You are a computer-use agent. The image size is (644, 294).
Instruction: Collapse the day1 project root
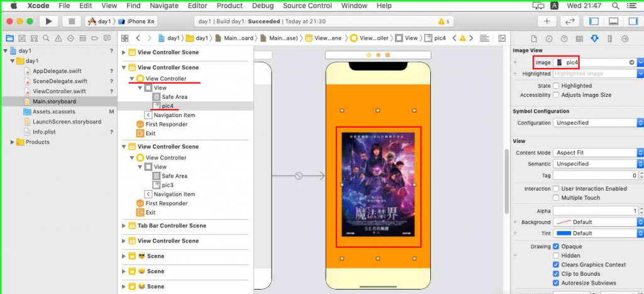(x=5, y=51)
